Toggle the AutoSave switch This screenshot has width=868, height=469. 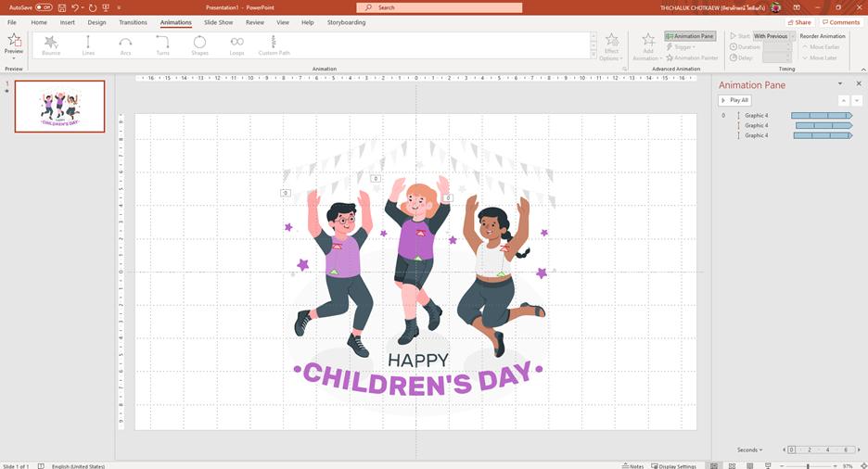pos(44,7)
